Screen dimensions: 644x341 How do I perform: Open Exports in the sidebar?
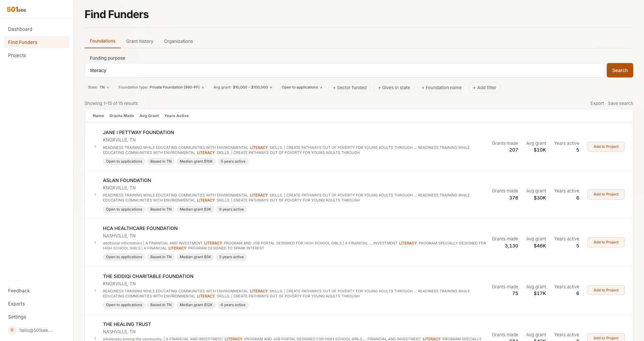[37, 304]
